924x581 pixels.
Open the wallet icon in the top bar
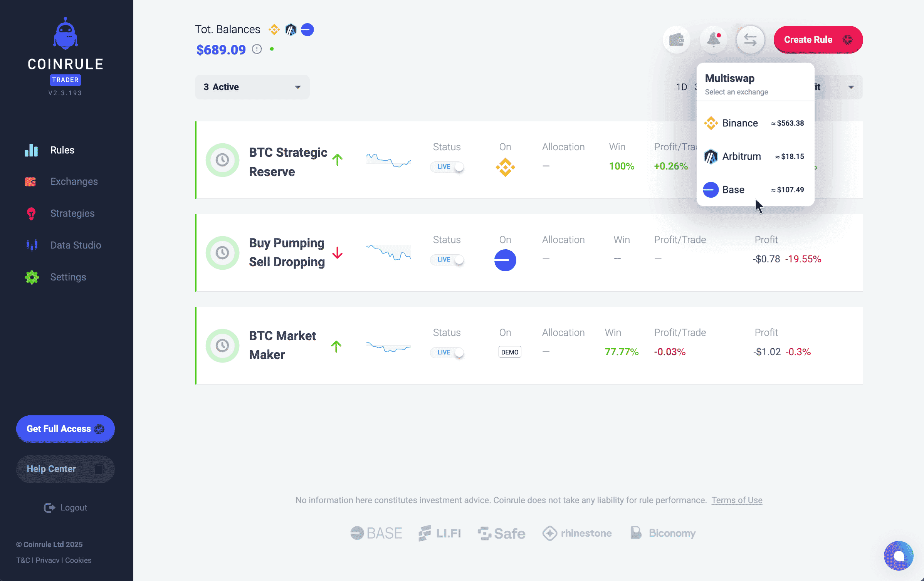[677, 39]
